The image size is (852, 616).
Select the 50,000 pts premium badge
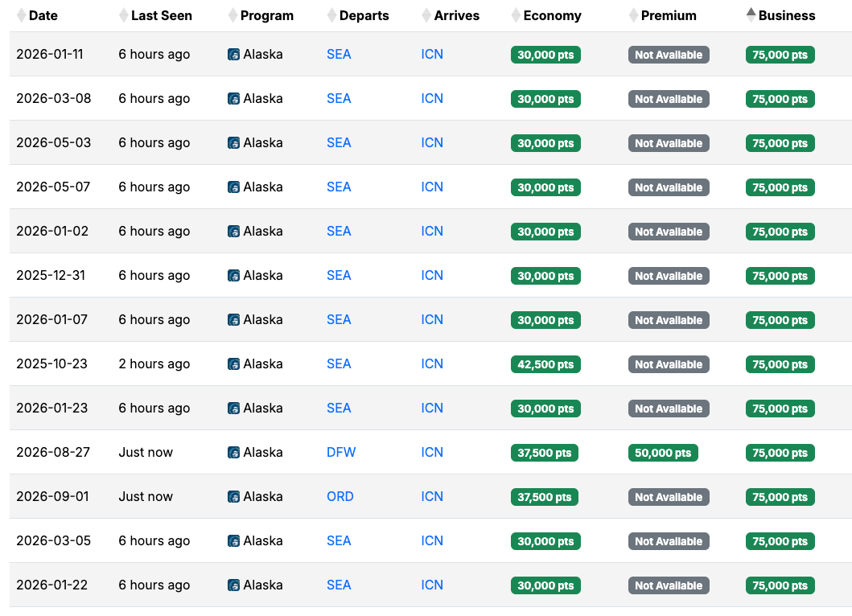pos(663,453)
